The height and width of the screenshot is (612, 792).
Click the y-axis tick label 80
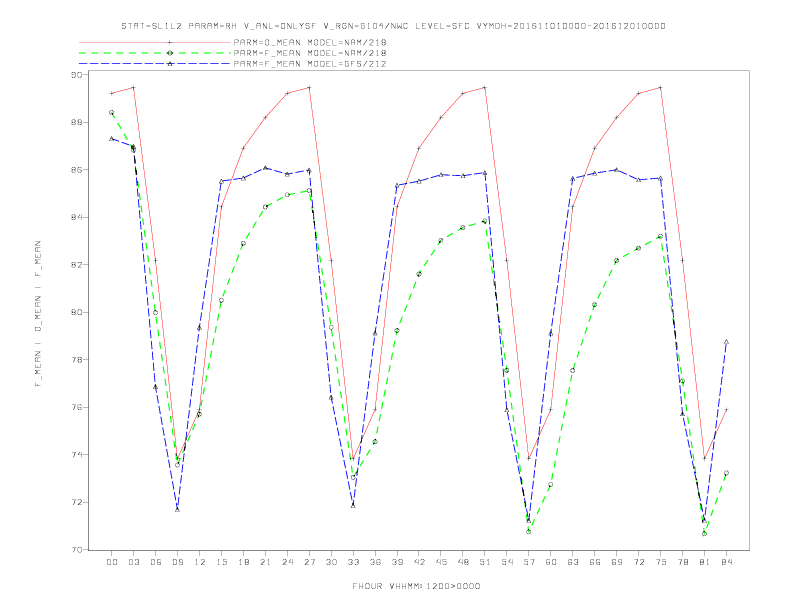coord(76,312)
